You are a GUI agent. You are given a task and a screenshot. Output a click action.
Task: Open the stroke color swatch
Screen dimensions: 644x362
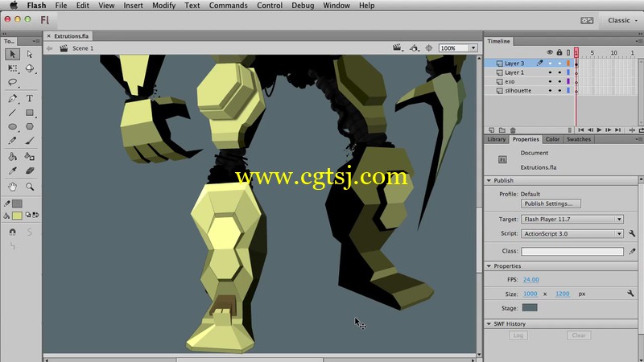click(x=17, y=204)
